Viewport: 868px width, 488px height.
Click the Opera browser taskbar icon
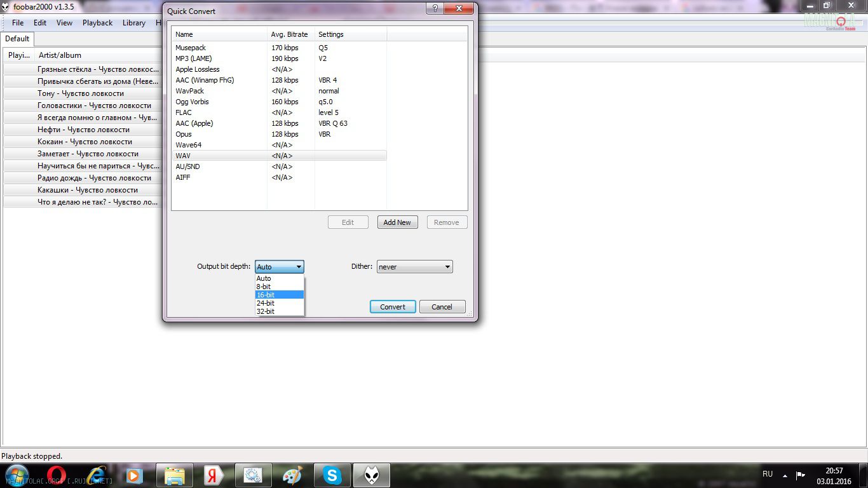tap(58, 475)
